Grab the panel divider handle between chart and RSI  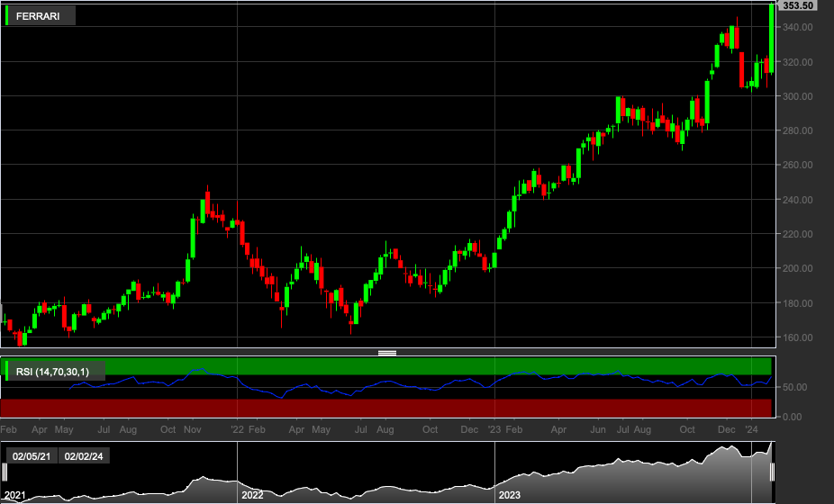[x=387, y=353]
